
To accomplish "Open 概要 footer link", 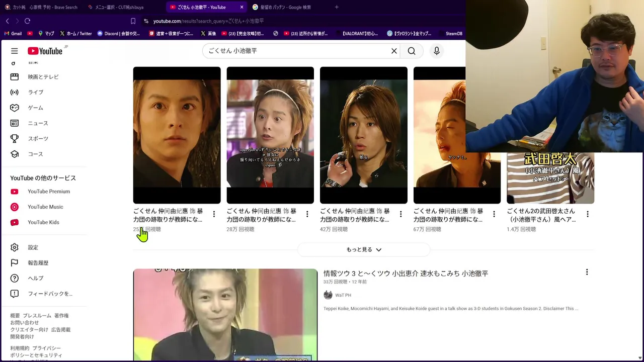I will click(15, 316).
